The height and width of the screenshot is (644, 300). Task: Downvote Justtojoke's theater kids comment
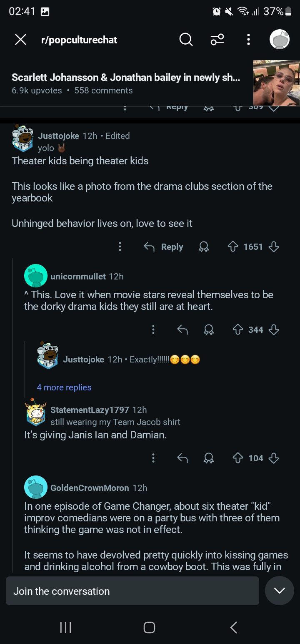click(274, 247)
